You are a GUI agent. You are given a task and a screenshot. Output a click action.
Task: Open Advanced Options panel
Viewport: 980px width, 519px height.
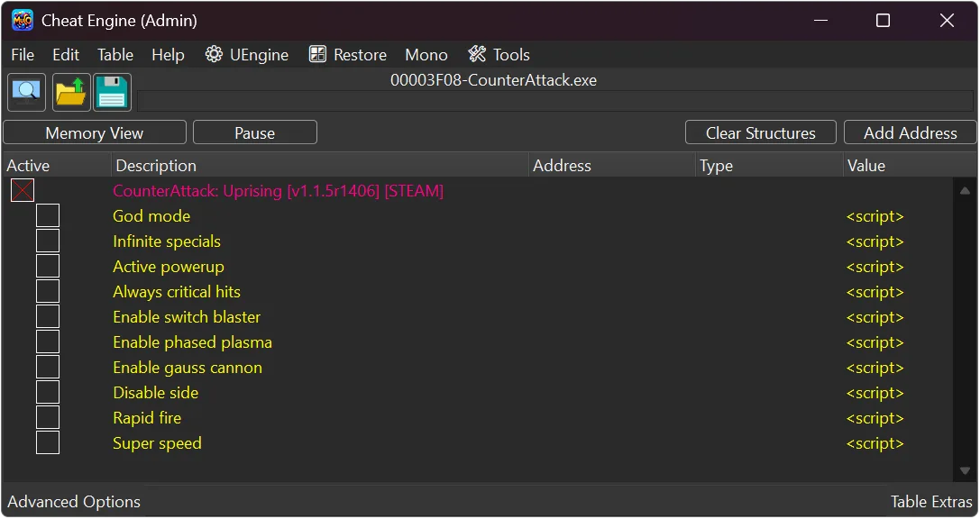click(74, 502)
